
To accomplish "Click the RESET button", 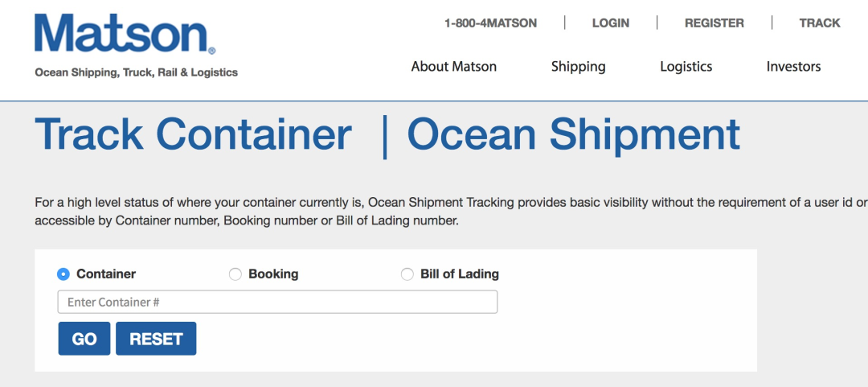I will (156, 339).
